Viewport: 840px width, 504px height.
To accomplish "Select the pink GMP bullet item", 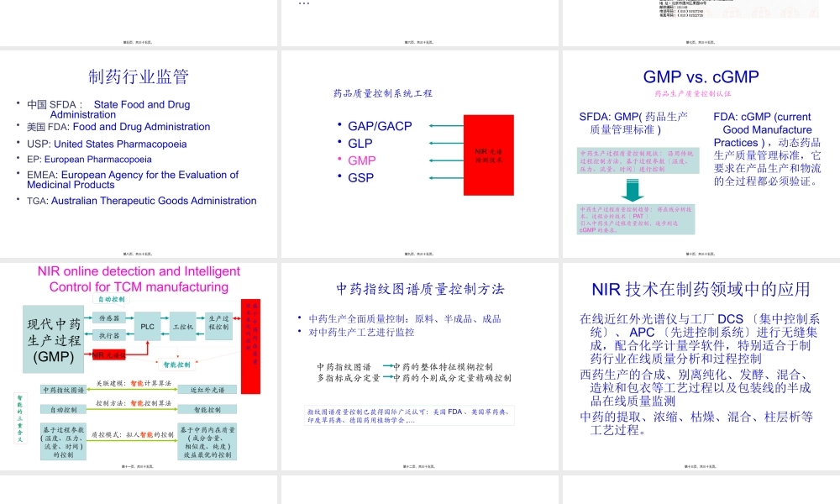I will [362, 160].
